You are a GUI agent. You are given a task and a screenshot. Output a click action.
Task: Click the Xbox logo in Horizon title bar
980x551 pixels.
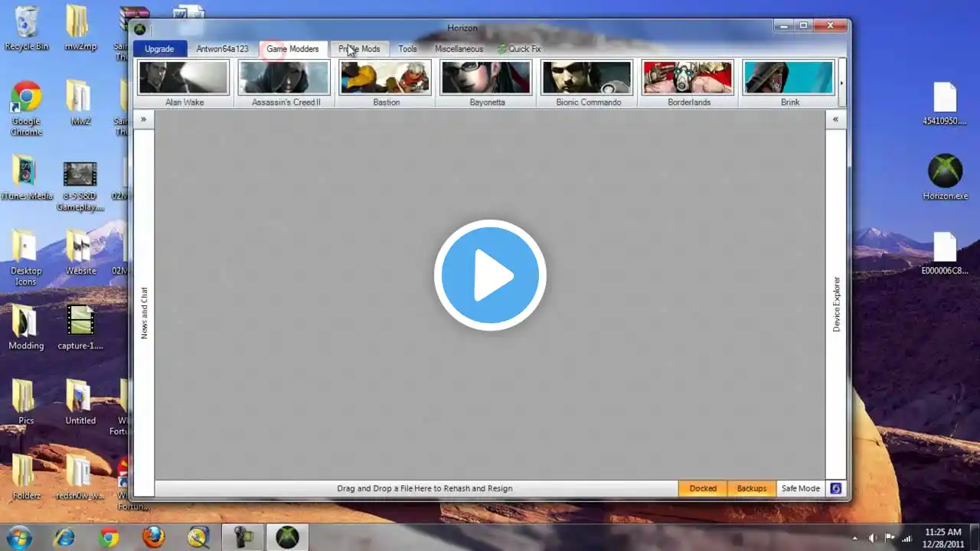139,29
